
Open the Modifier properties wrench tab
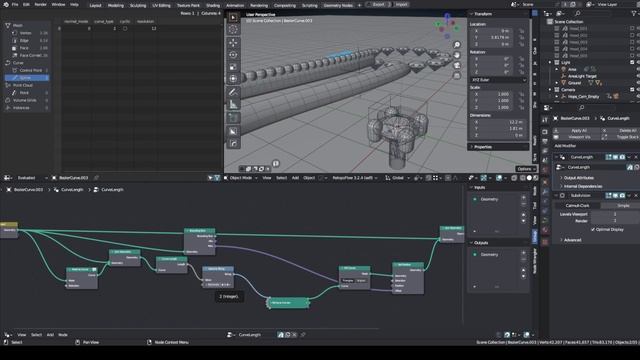point(545,191)
